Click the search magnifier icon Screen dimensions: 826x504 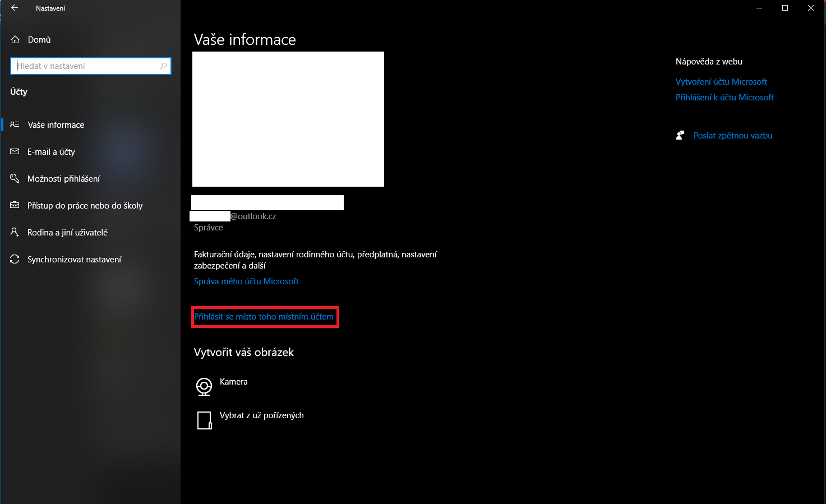[x=163, y=66]
